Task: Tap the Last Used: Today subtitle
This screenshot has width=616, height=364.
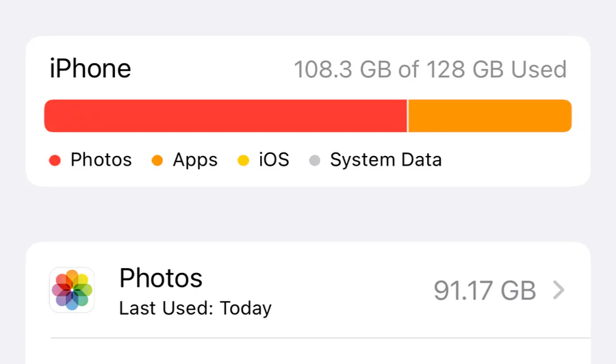Action: (195, 309)
